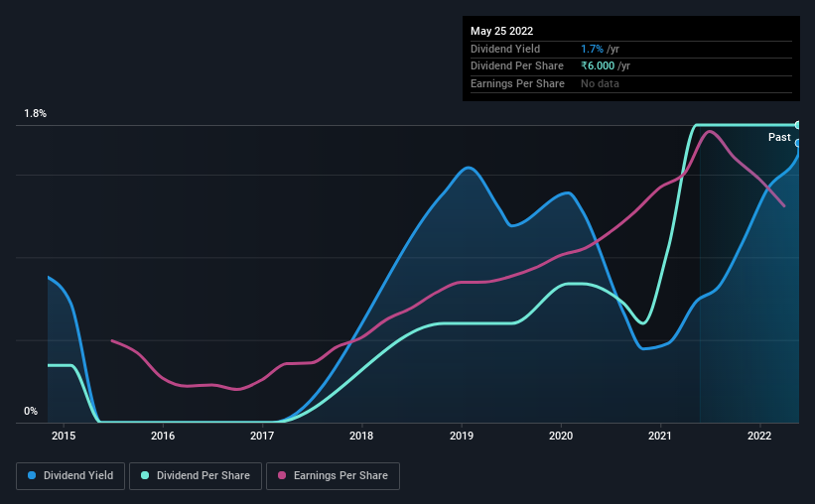Toggle the Dividend Yield legend button

tap(70, 476)
